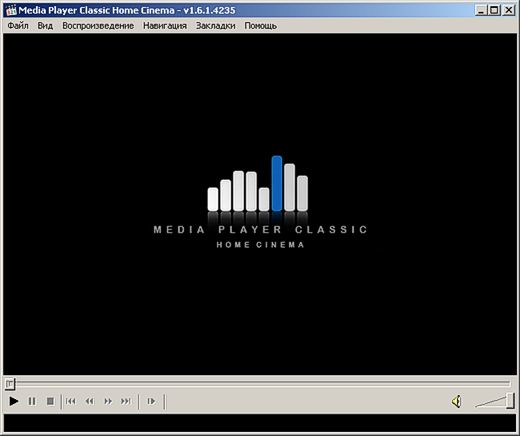Maximize the Media Player Classic window

pyautogui.click(x=494, y=10)
